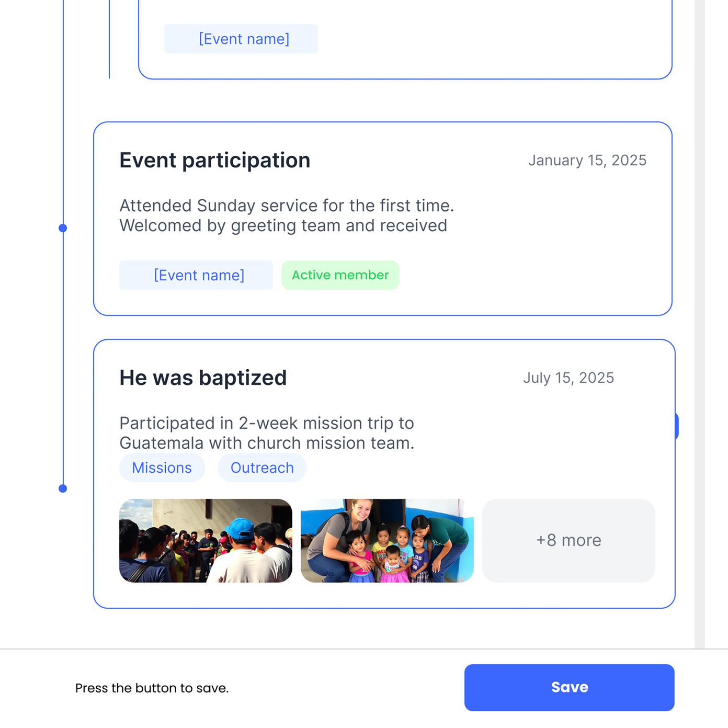Click the January 15, 2025 date

587,160
